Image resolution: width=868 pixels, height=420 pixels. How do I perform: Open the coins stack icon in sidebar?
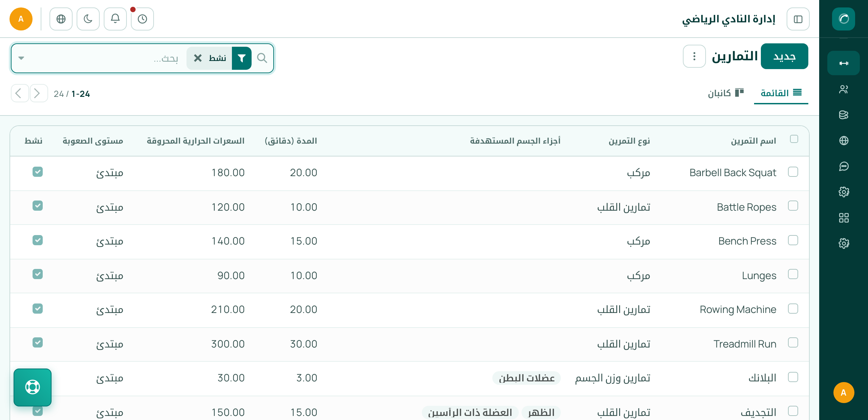point(844,115)
